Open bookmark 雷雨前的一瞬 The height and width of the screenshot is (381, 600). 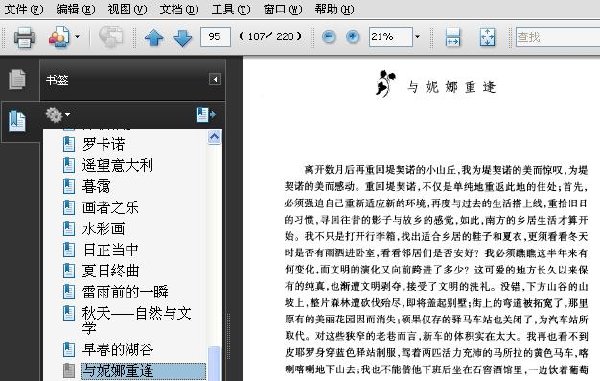(x=125, y=291)
